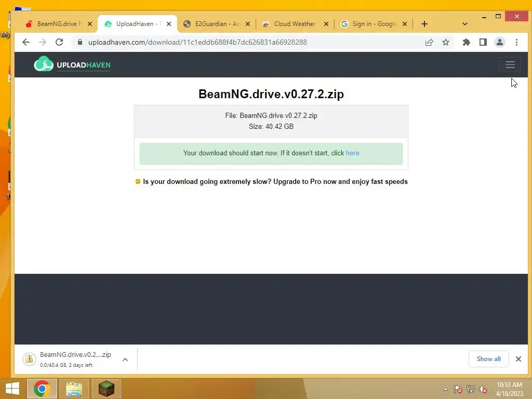Open the Windows Start button

(x=12, y=389)
